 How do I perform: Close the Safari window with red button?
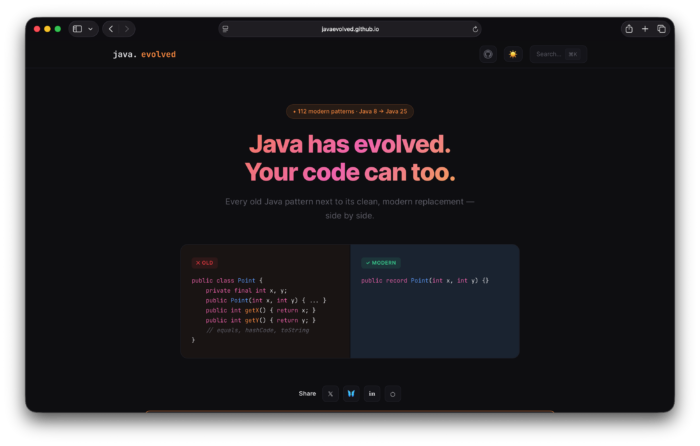click(37, 29)
